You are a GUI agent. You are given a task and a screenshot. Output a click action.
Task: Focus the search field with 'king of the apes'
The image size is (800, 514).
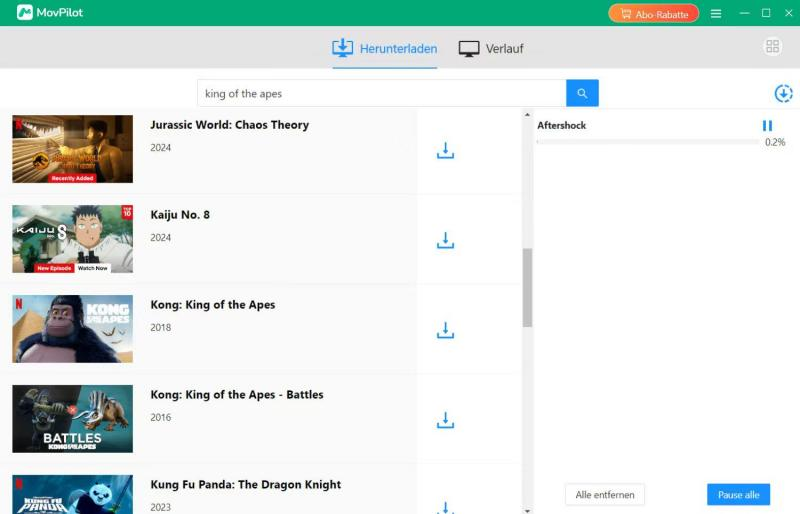coord(381,93)
